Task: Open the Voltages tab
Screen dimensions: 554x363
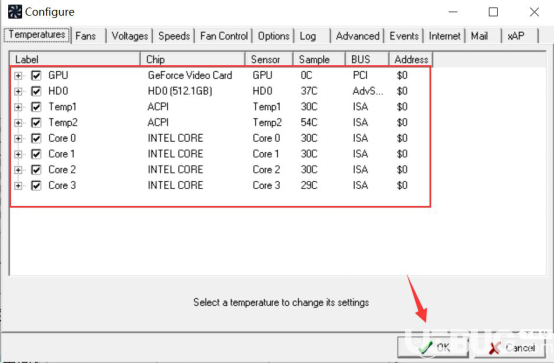Action: (x=130, y=36)
